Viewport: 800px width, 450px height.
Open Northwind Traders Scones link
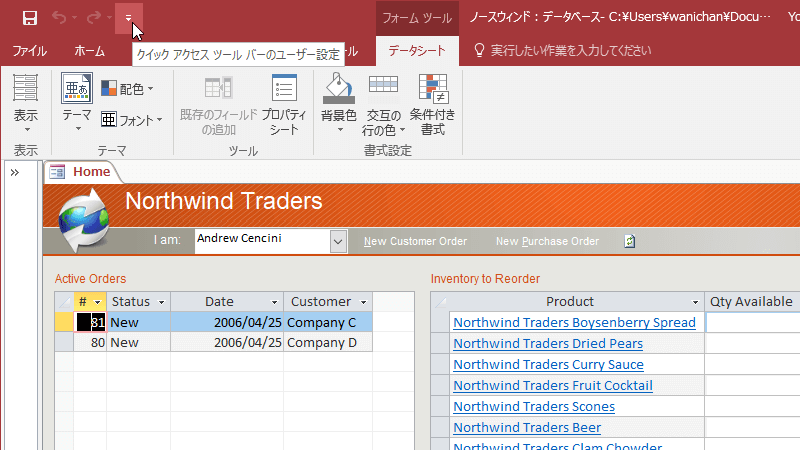[x=534, y=406]
